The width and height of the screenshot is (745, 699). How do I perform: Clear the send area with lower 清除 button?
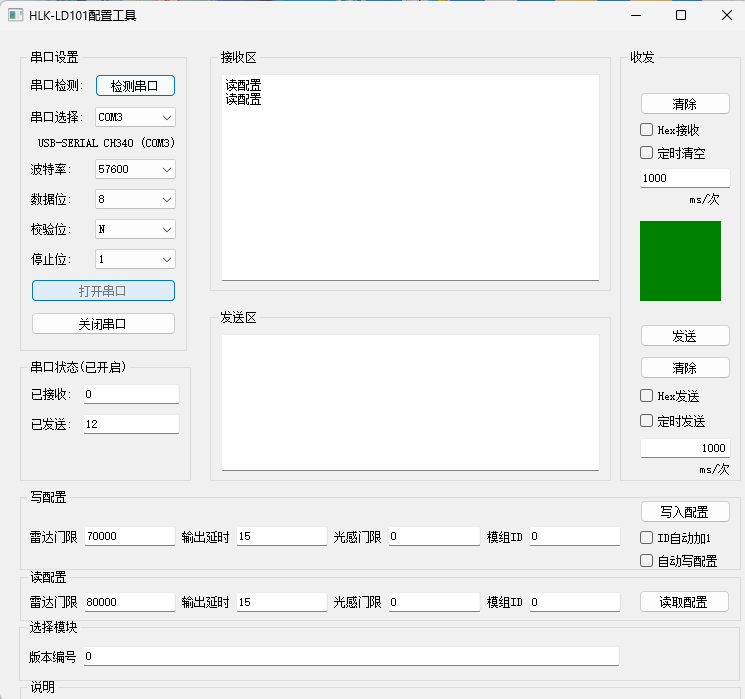pyautogui.click(x=685, y=368)
